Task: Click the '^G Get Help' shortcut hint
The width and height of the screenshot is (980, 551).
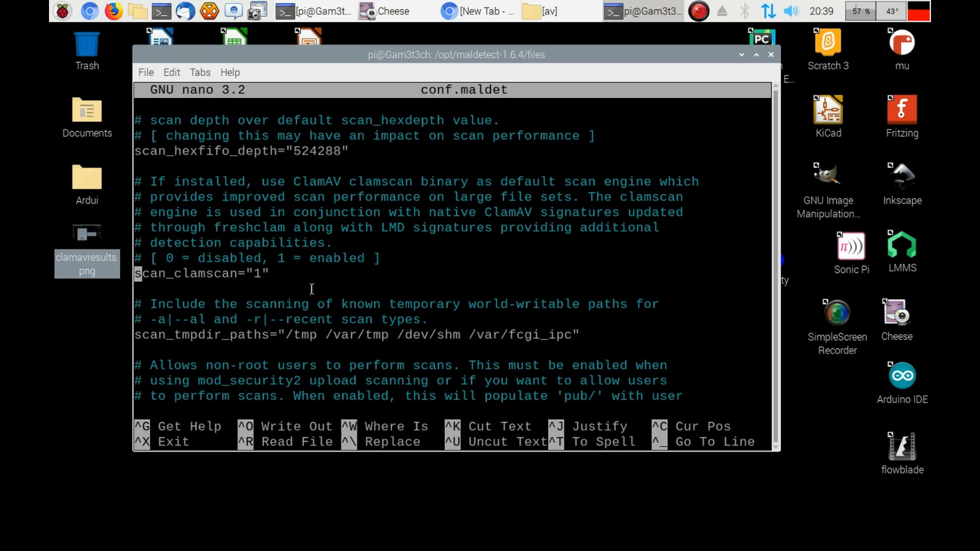Action: pyautogui.click(x=178, y=426)
